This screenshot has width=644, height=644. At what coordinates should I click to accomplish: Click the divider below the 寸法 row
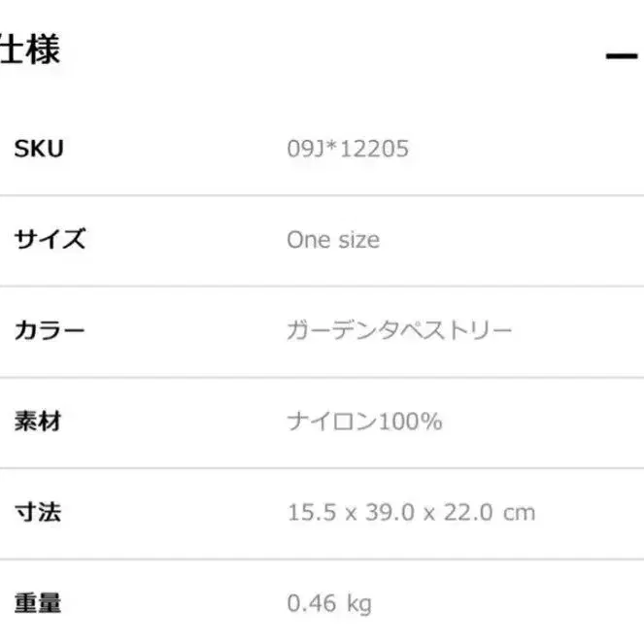click(322, 559)
